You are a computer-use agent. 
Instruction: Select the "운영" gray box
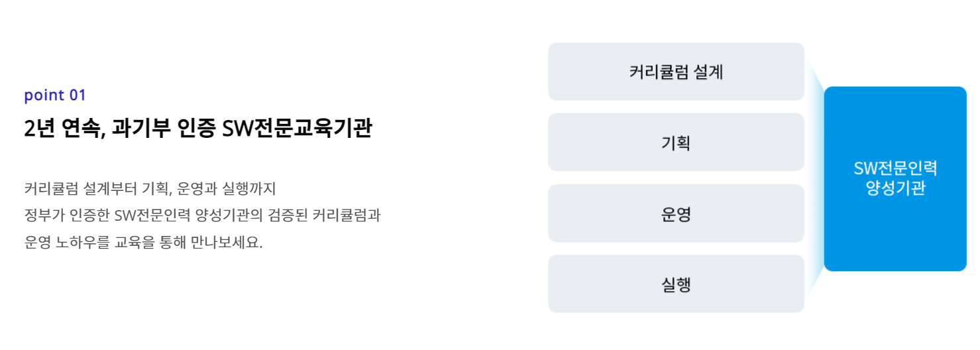pyautogui.click(x=676, y=213)
